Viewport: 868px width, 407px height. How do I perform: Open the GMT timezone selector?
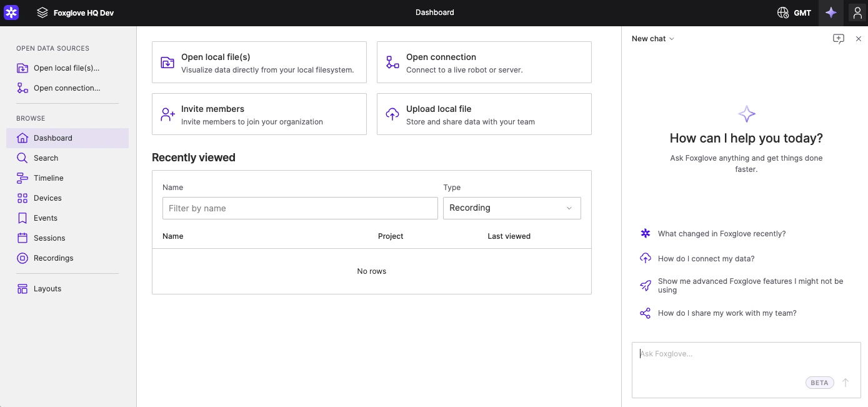tap(794, 13)
